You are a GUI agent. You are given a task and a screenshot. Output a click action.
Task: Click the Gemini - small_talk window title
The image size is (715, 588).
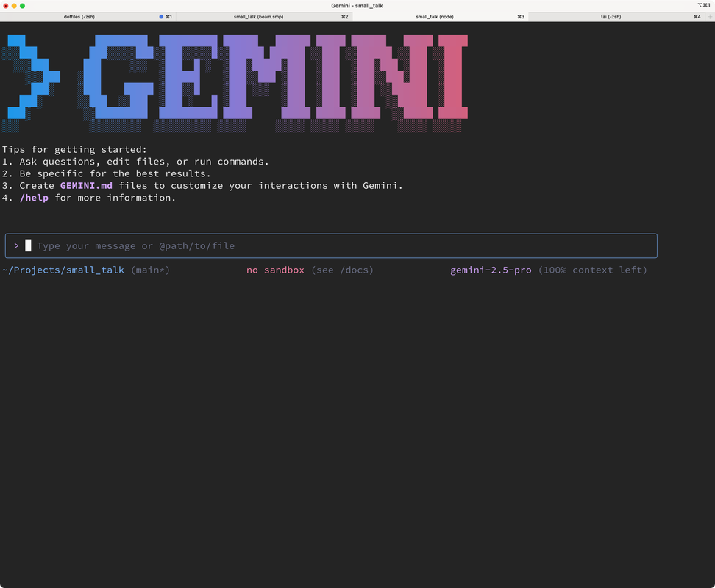click(x=357, y=6)
